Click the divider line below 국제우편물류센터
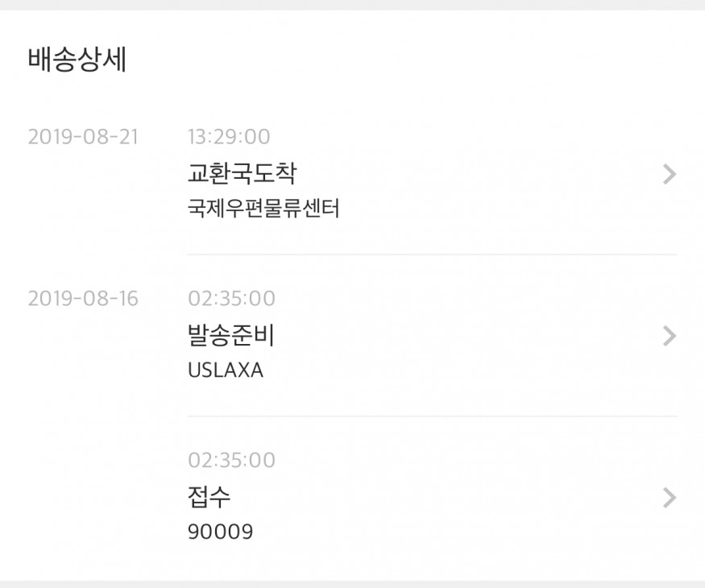705x588 pixels. click(x=432, y=255)
